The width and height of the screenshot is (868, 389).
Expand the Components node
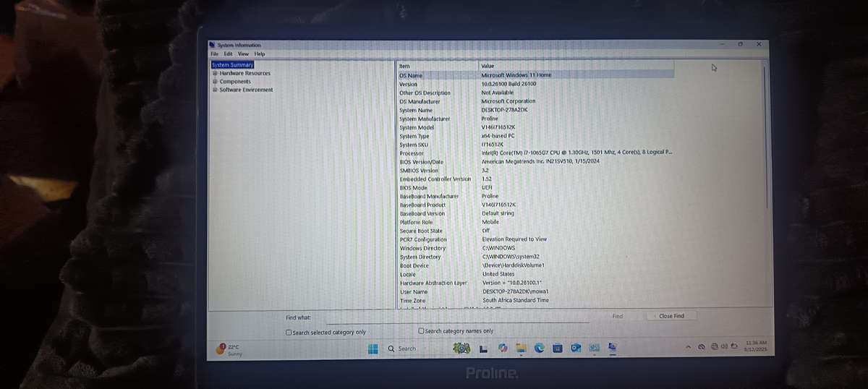click(215, 82)
